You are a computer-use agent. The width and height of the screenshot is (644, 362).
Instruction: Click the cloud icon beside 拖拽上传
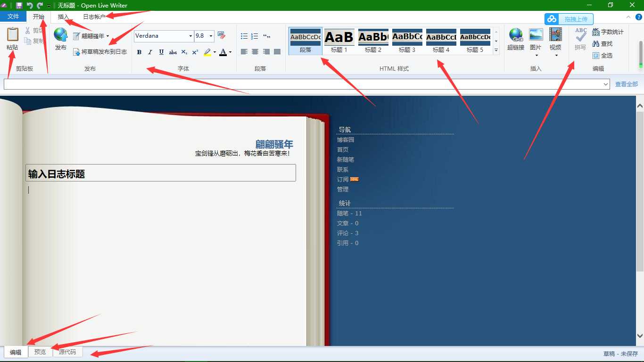[x=552, y=19]
